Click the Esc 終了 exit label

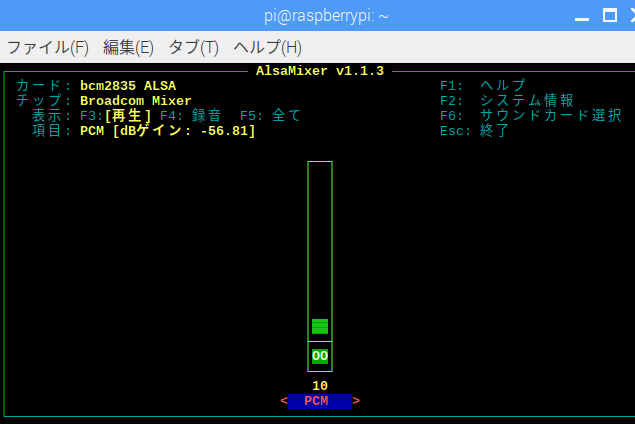click(475, 131)
